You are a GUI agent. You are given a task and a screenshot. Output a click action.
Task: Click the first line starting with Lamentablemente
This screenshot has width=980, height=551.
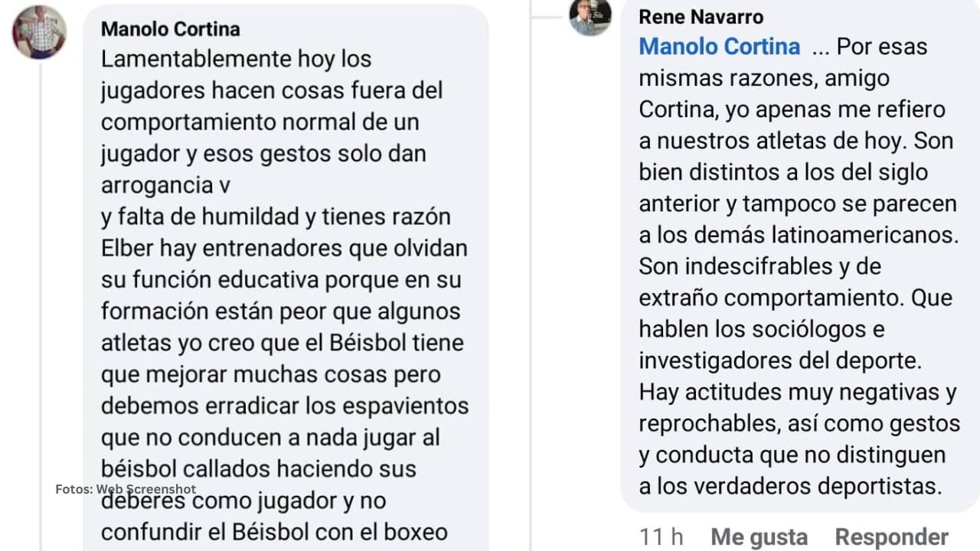click(x=236, y=59)
